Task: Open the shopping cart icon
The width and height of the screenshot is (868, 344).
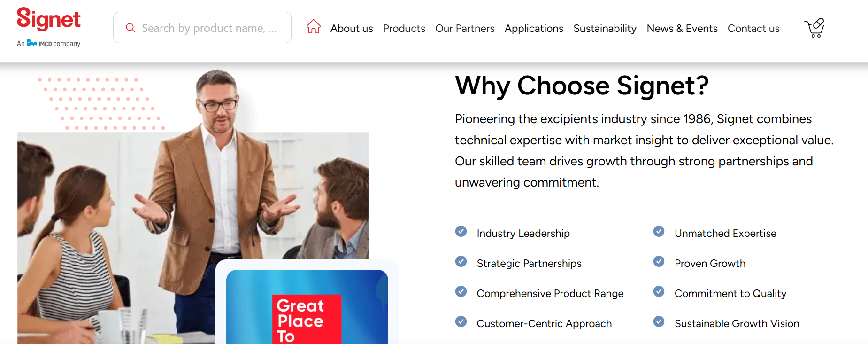Action: 814,28
